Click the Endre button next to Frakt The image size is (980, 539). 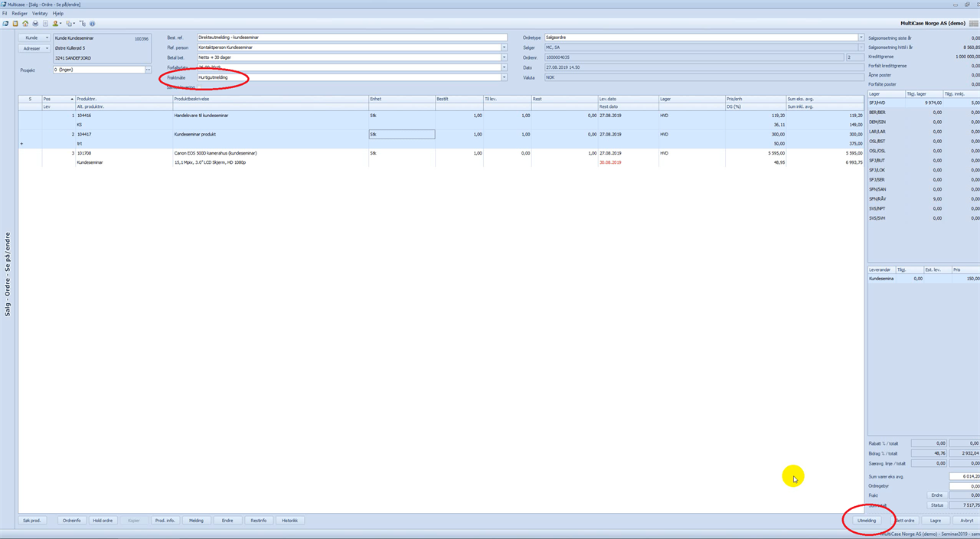(936, 495)
